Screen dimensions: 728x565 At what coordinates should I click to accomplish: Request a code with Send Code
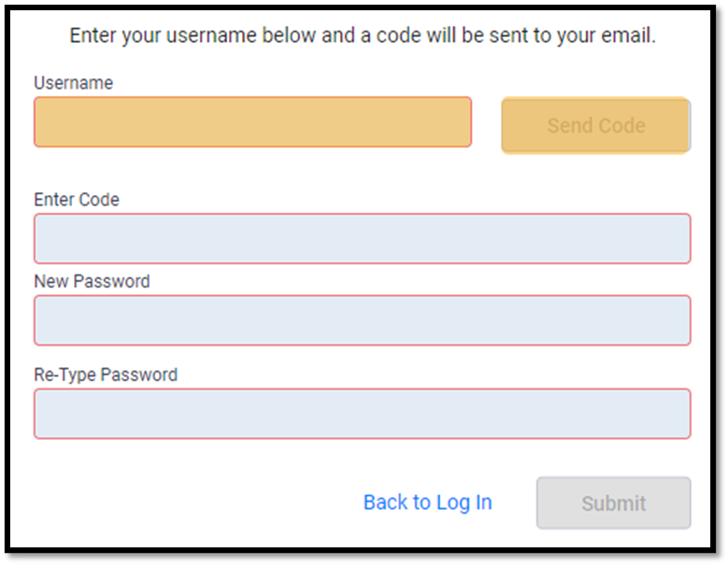[x=595, y=125]
